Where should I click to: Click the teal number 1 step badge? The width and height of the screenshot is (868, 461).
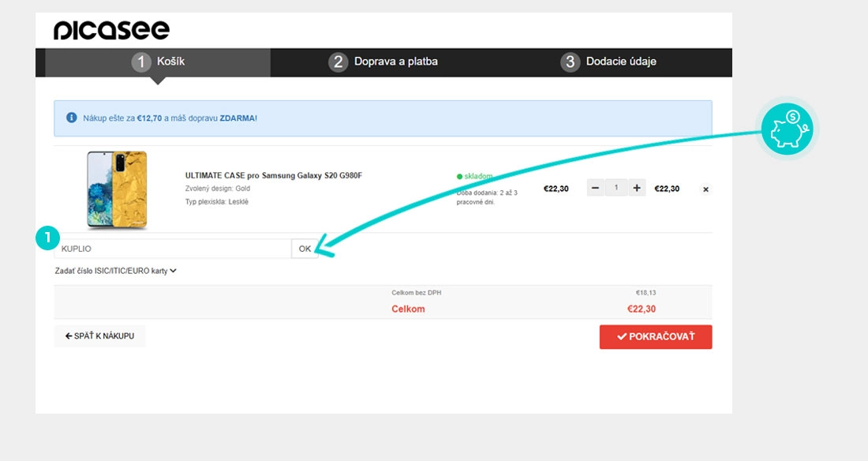47,238
